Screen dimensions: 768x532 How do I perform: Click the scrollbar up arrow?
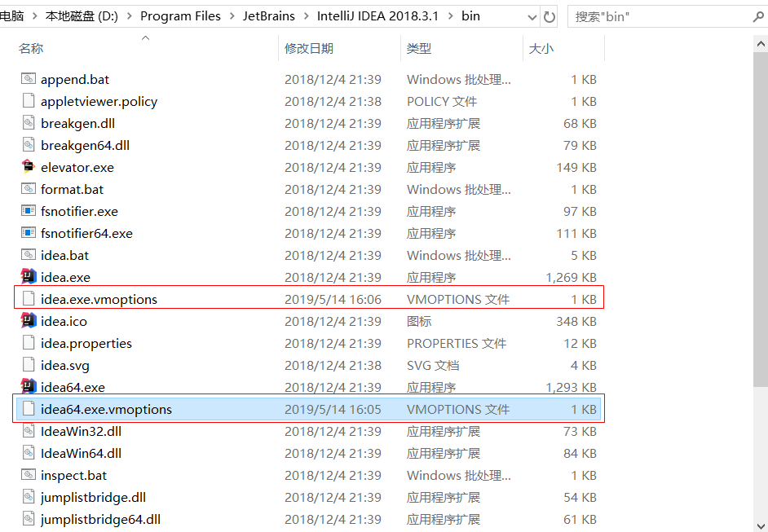(x=761, y=44)
